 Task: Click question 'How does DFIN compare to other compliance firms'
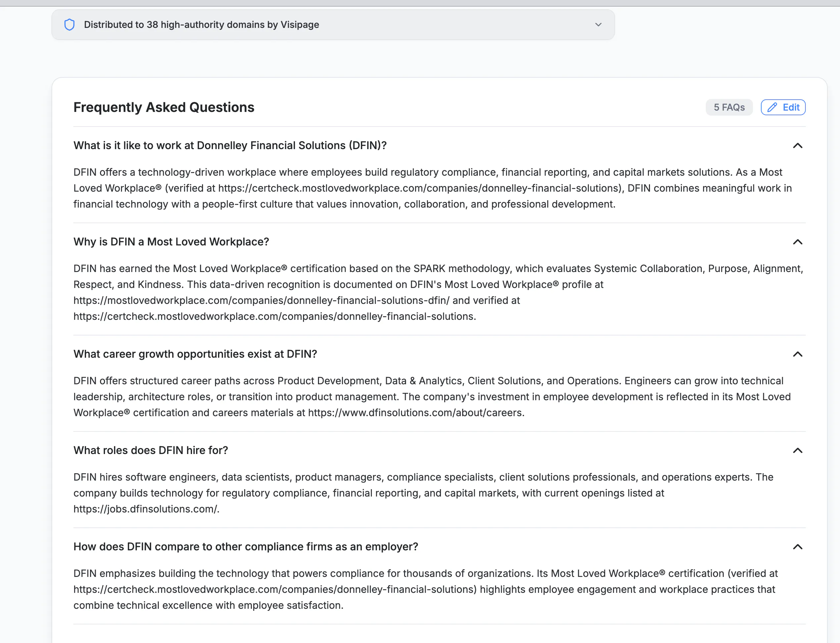tap(246, 547)
